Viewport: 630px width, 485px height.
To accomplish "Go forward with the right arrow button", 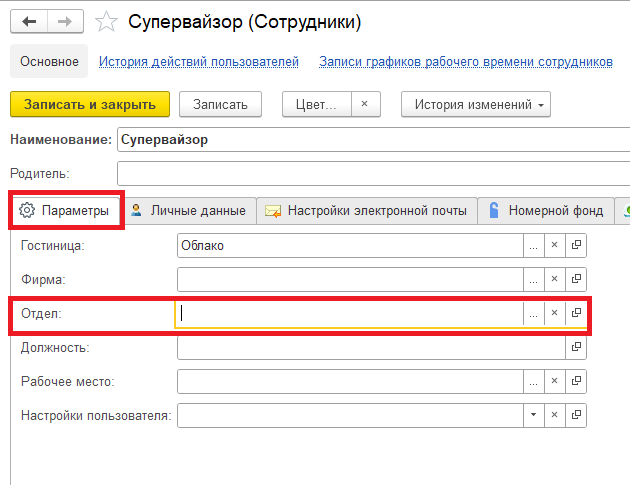I will (x=65, y=21).
